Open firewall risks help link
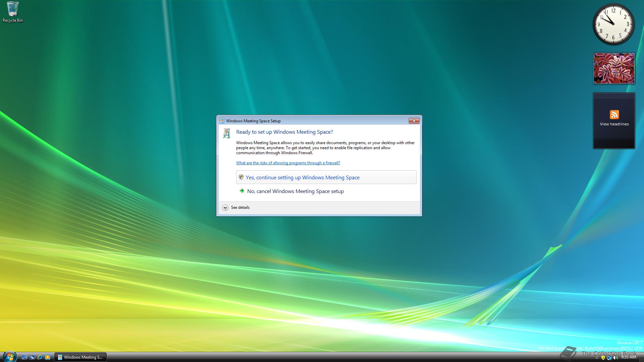 [x=288, y=163]
